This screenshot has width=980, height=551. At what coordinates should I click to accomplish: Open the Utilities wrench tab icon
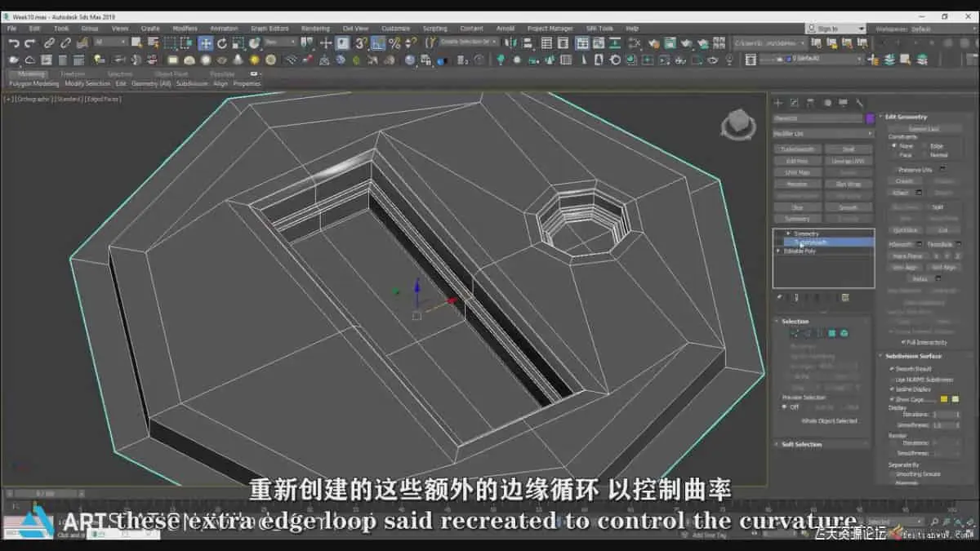tap(859, 103)
